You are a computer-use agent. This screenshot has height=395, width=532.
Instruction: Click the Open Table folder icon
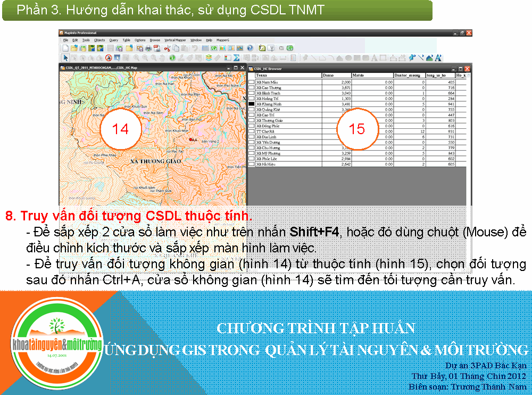(74, 48)
